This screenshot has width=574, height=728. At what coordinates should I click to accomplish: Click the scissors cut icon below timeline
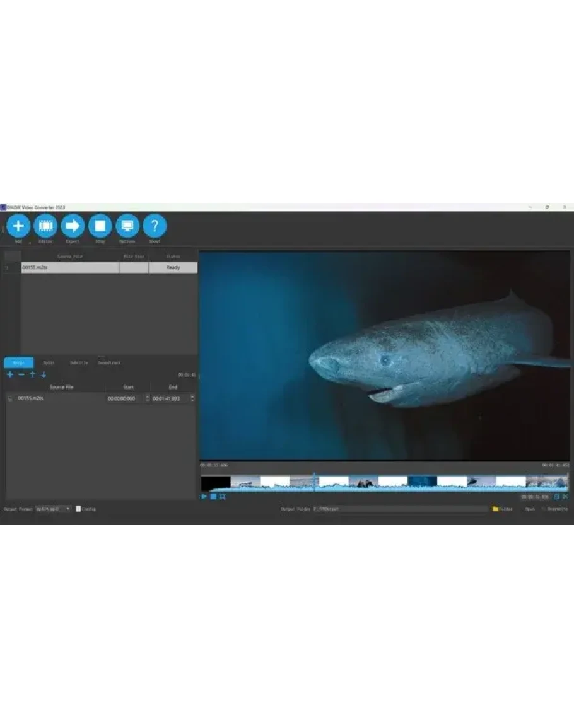565,497
